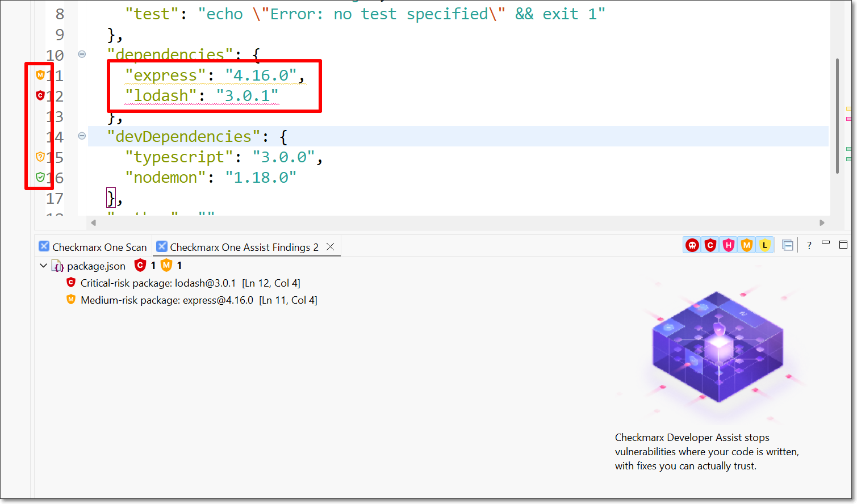Toggle the Malicious severity filter skull icon
The image size is (857, 504).
(692, 245)
